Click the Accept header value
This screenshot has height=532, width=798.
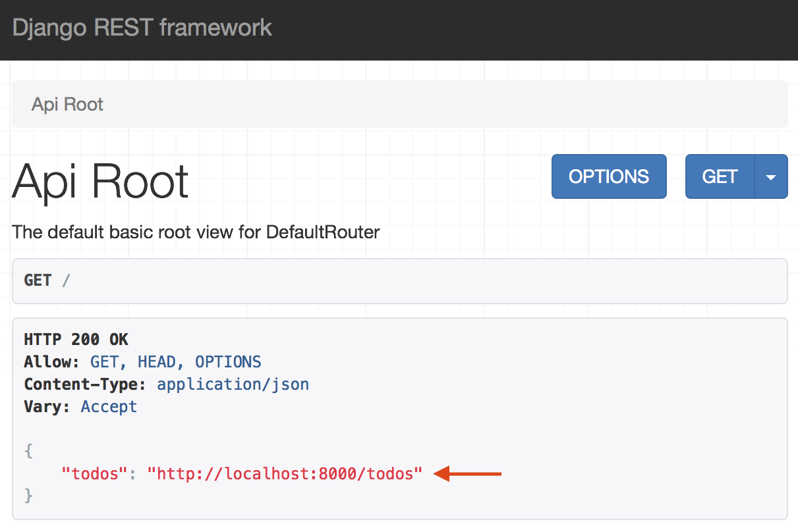point(109,407)
